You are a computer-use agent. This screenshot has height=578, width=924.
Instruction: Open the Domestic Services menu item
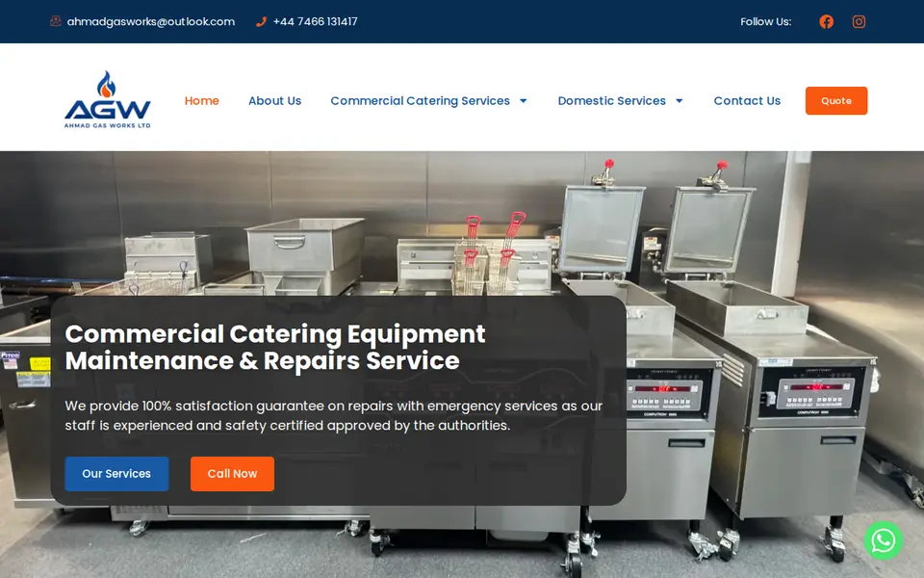[612, 101]
